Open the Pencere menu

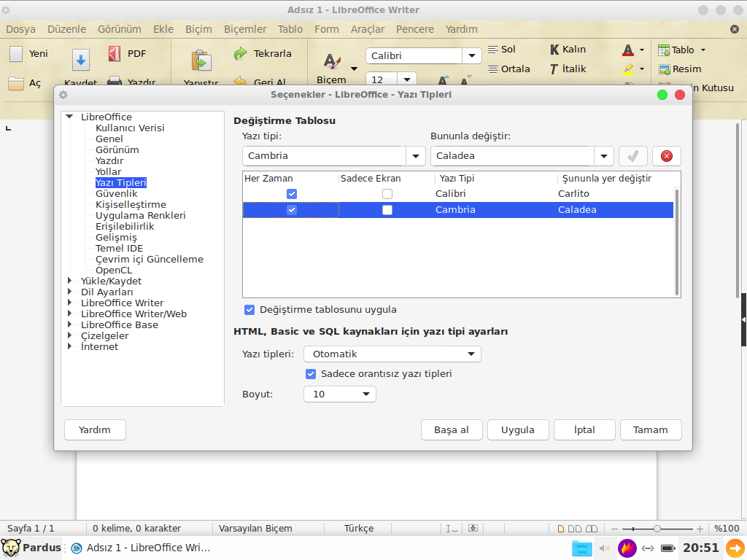tap(415, 29)
